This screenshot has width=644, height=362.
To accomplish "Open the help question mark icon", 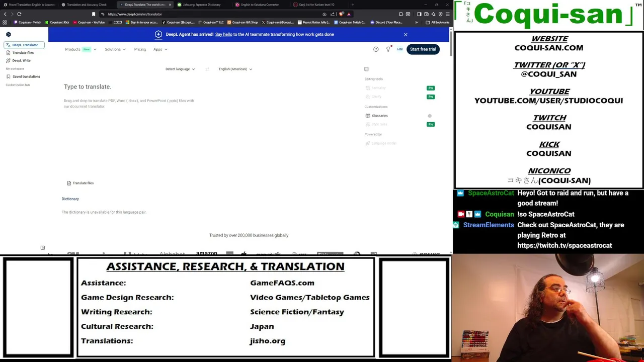I will pos(376,49).
